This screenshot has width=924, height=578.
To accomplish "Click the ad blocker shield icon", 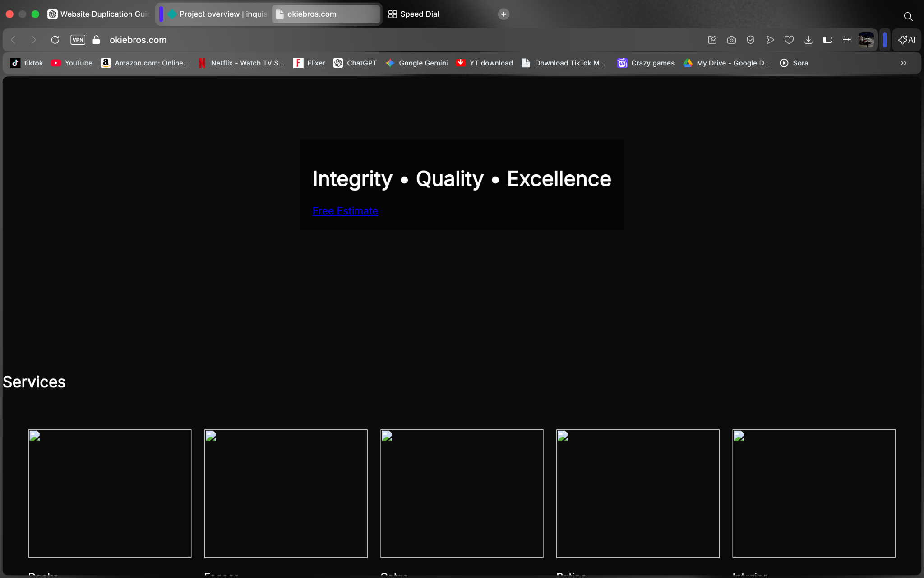I will coord(751,40).
